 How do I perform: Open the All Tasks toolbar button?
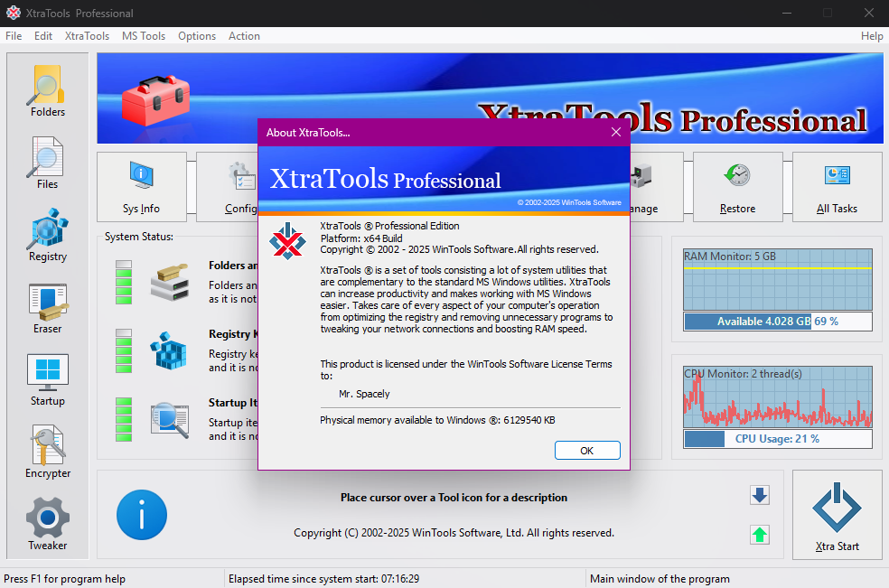click(837, 187)
